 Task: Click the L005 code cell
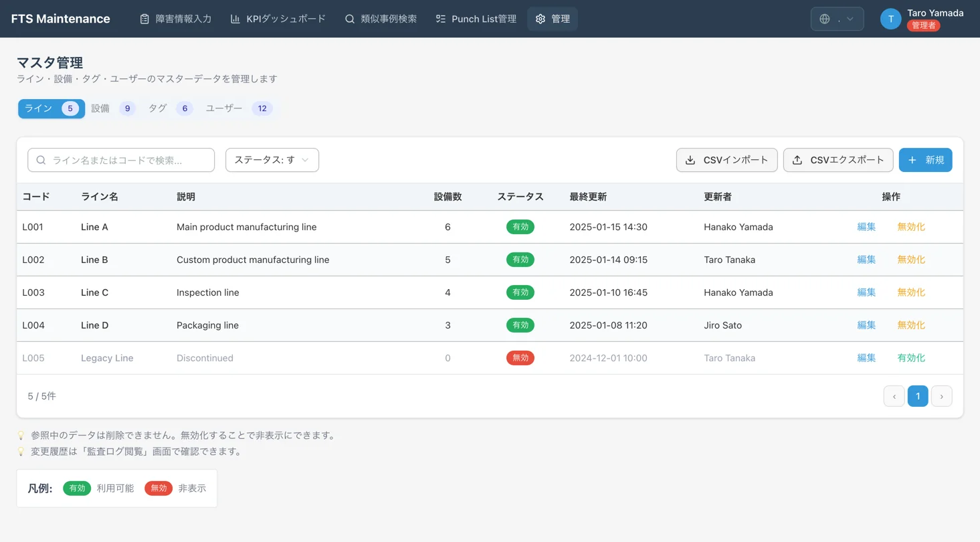click(x=33, y=358)
